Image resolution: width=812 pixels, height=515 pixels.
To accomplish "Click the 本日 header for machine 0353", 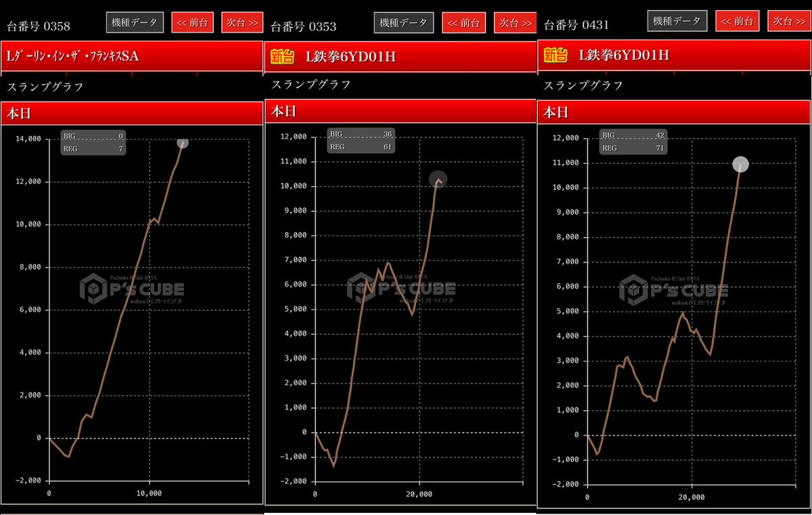I will pyautogui.click(x=401, y=111).
